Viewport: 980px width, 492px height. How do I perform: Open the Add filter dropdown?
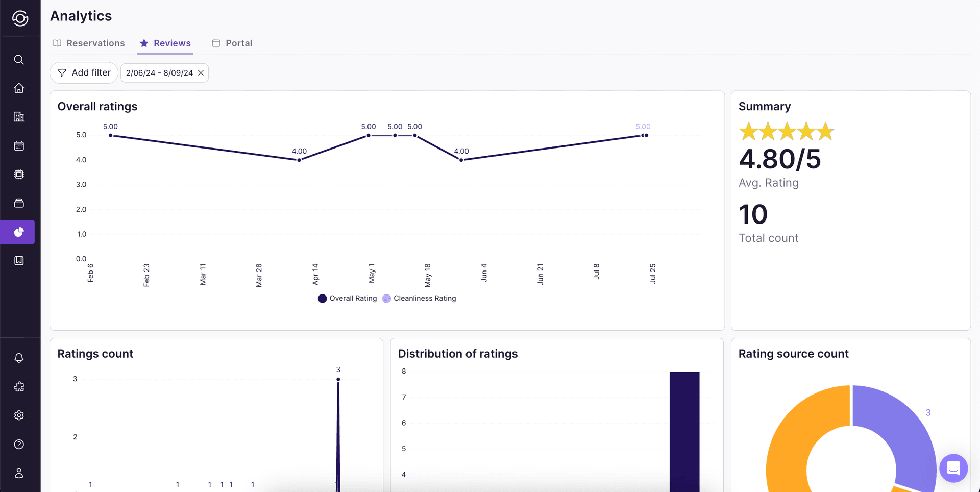point(84,72)
